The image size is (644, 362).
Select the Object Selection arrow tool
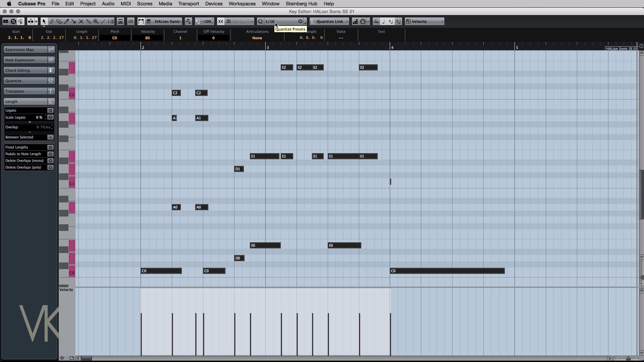click(44, 21)
